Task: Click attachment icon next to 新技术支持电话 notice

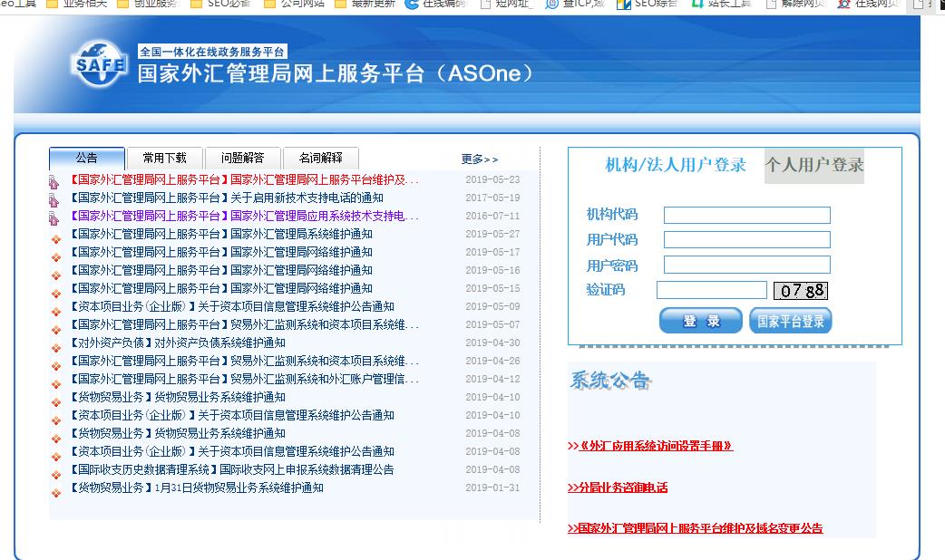Action: tap(53, 200)
